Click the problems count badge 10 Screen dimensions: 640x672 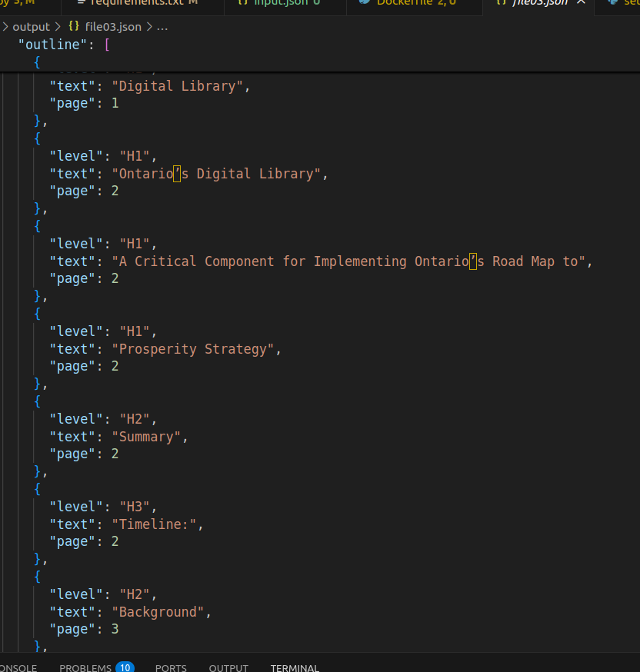(125, 667)
